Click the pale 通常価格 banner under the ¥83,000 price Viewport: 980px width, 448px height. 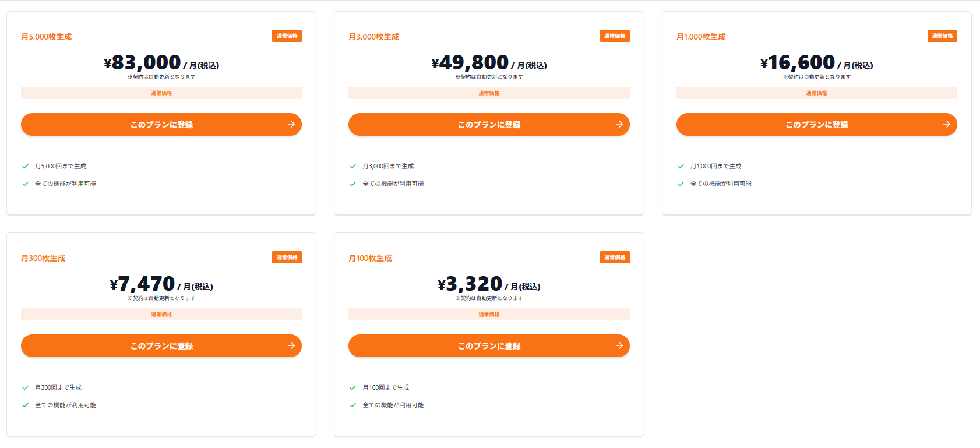click(x=161, y=93)
